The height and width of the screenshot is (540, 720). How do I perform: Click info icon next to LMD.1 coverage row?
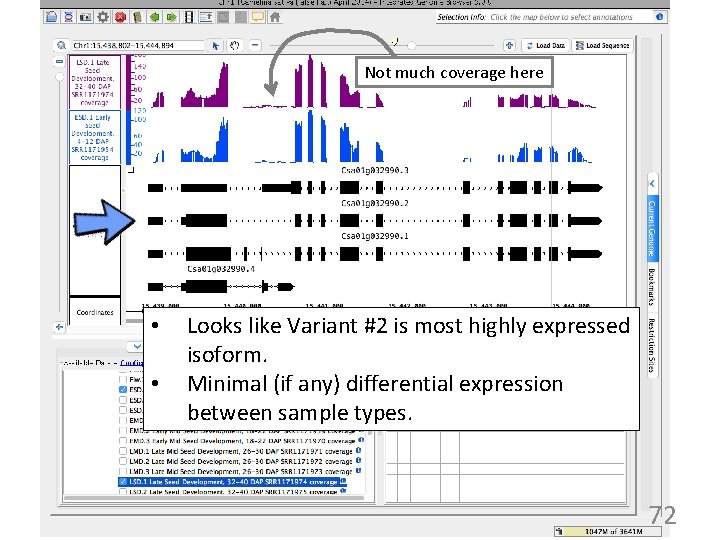358,451
